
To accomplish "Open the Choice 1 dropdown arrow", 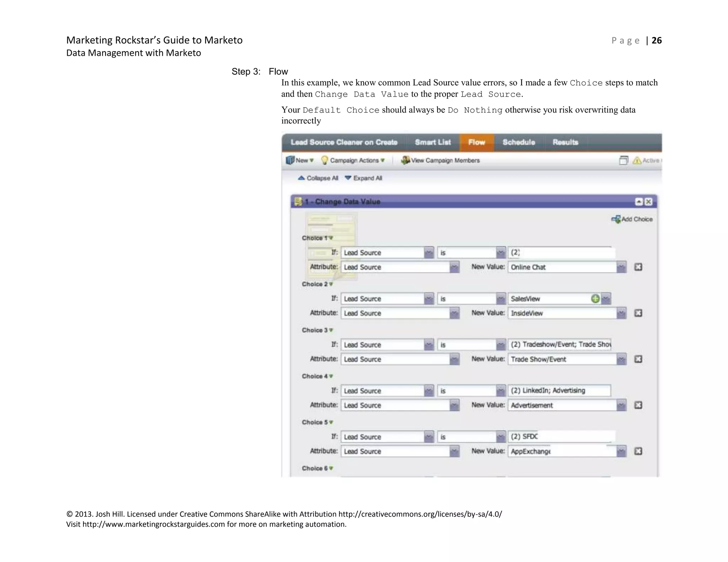I will (x=331, y=238).
